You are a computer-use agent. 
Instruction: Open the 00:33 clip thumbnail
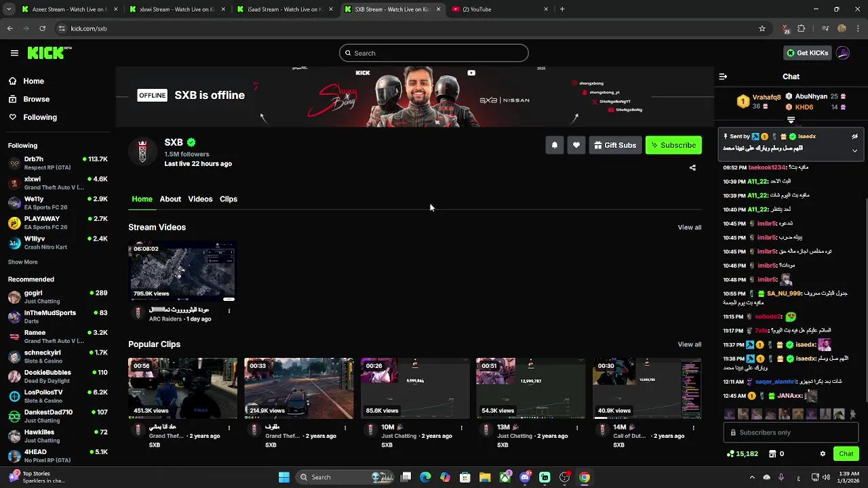(x=298, y=388)
